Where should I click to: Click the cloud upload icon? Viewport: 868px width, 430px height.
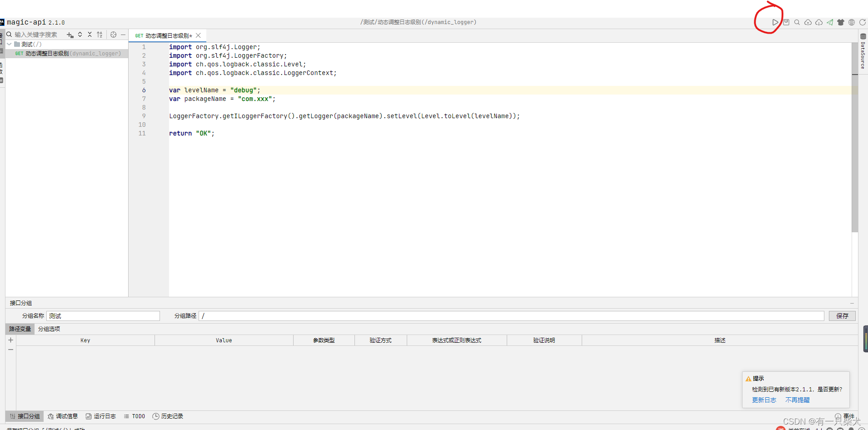coord(808,22)
